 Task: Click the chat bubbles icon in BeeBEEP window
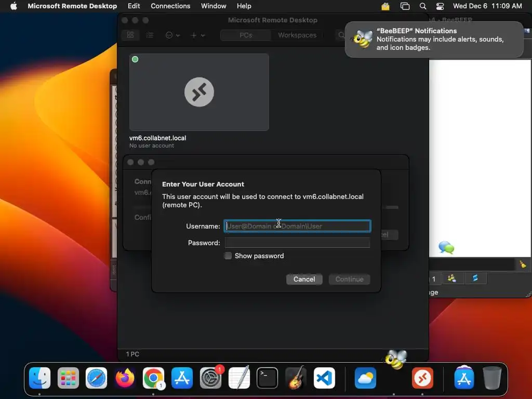(x=446, y=247)
